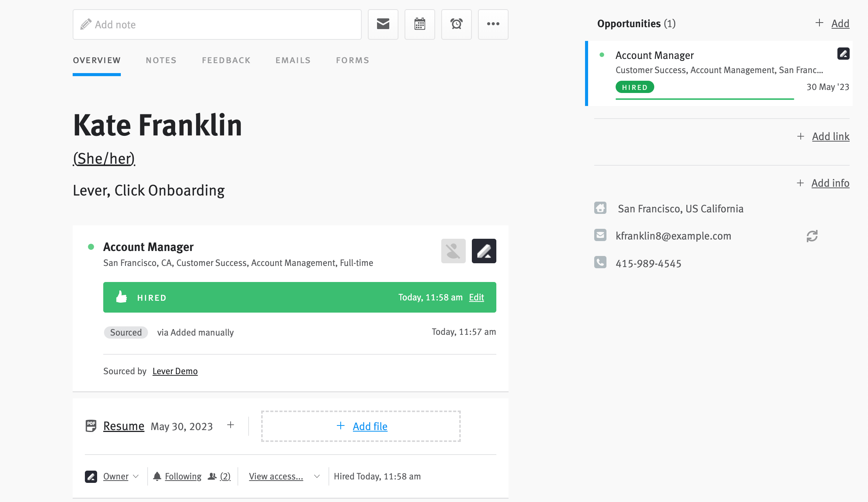
Task: Sync the email address using refresh icon
Action: coord(813,236)
